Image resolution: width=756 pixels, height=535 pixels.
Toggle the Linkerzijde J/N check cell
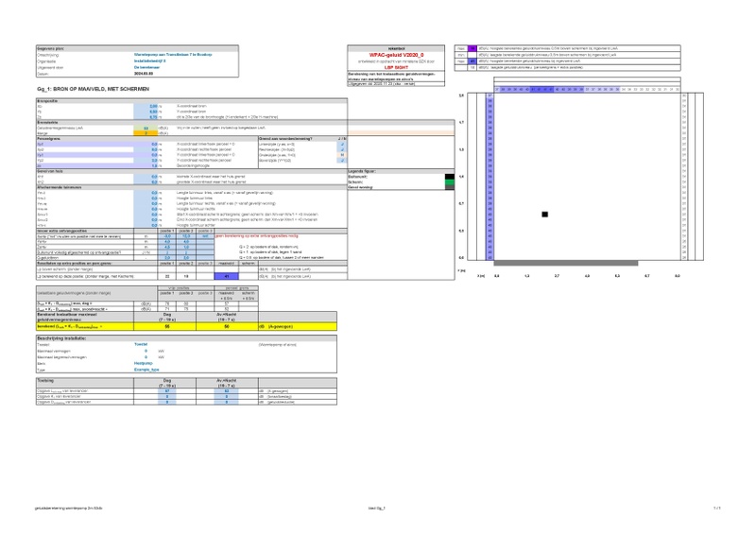tap(342, 145)
